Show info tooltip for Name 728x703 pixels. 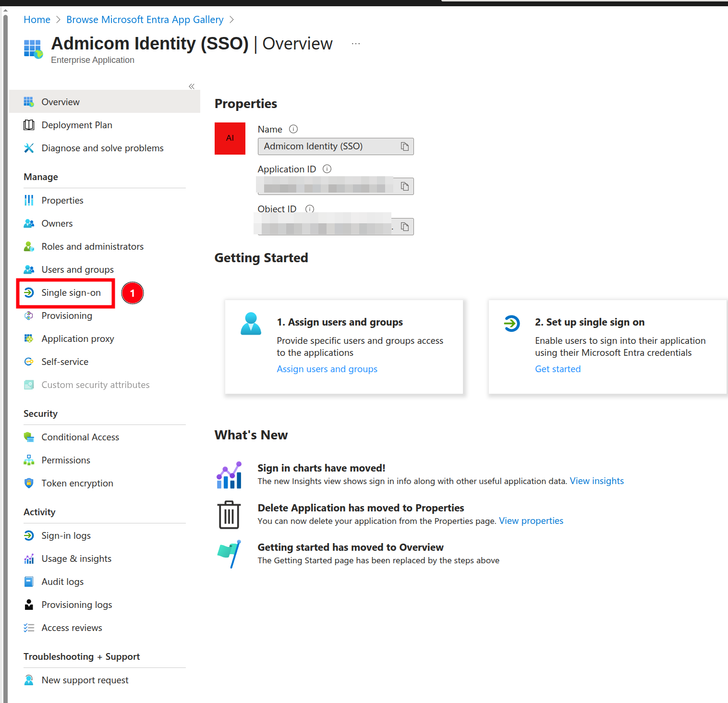293,129
